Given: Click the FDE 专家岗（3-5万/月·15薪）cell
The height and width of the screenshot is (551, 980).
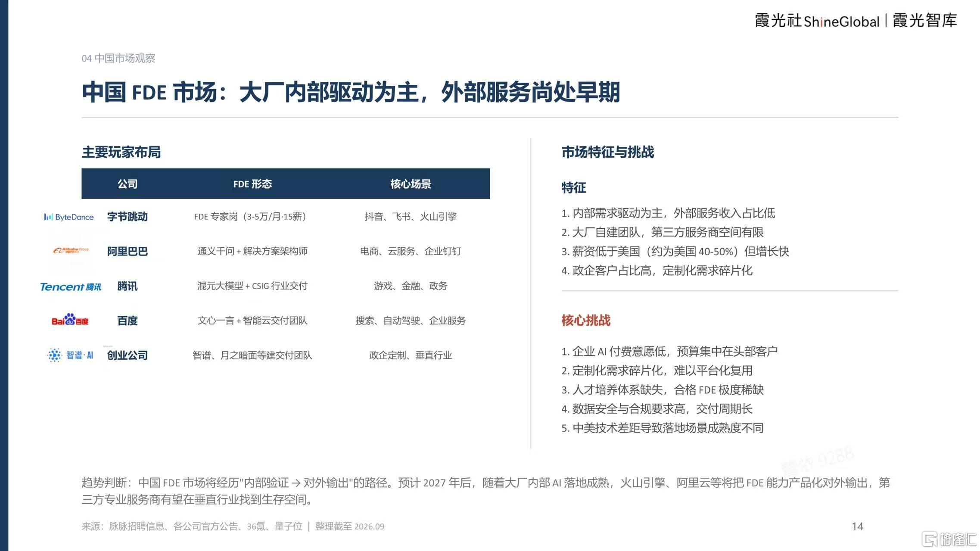Looking at the screenshot, I should [250, 217].
